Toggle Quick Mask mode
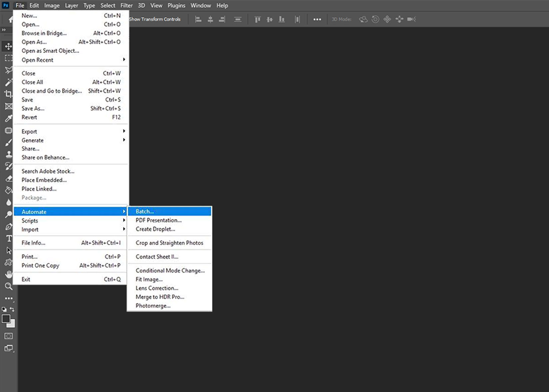 (8, 336)
